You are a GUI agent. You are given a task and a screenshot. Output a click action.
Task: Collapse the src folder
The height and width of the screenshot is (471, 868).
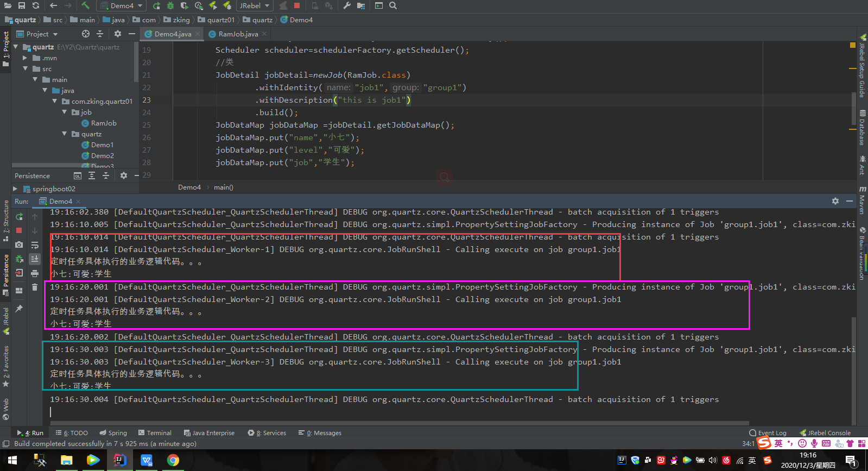[25, 68]
